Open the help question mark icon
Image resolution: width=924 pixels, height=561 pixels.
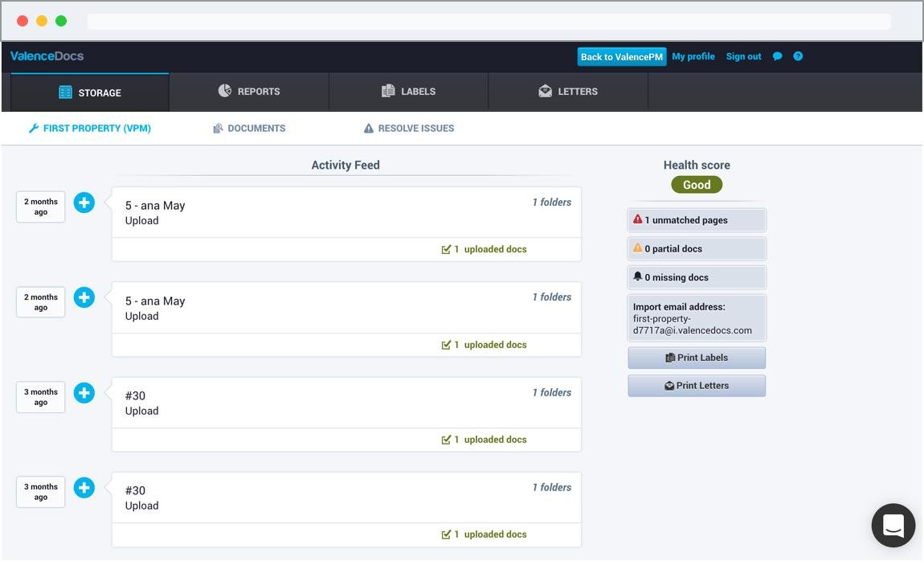click(x=798, y=56)
